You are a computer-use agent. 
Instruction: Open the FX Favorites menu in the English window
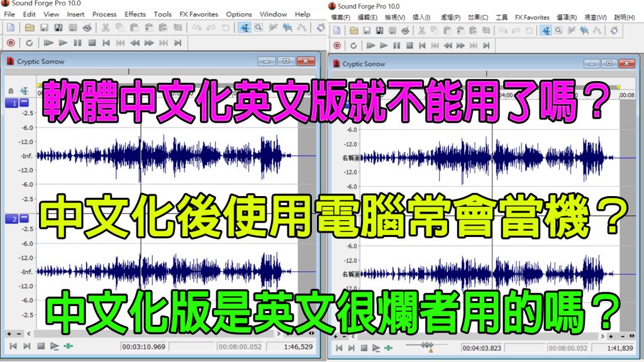click(198, 14)
